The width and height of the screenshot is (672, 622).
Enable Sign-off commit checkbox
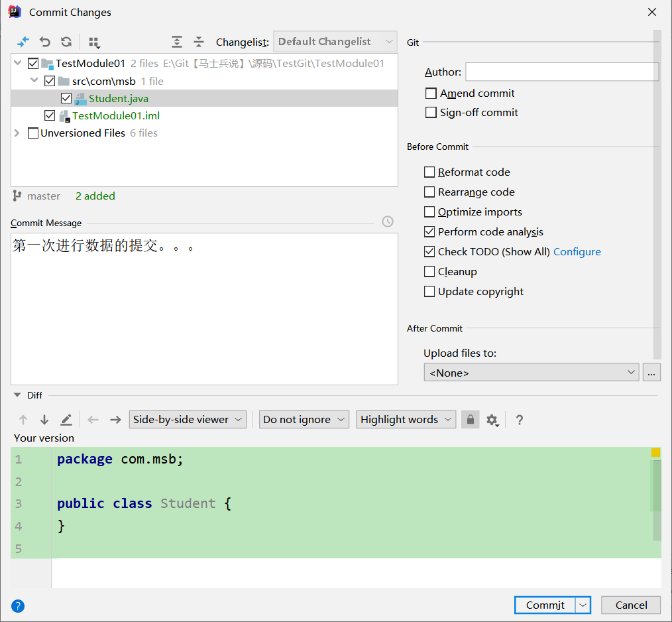tap(431, 112)
